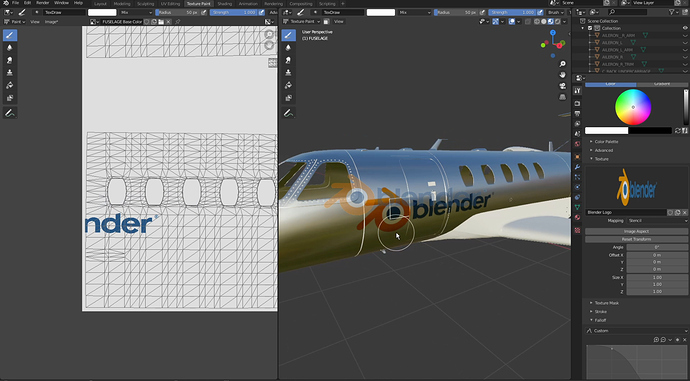690x381 pixels.
Task: Toggle the Collection checkbox in outliner
Action: (590, 28)
